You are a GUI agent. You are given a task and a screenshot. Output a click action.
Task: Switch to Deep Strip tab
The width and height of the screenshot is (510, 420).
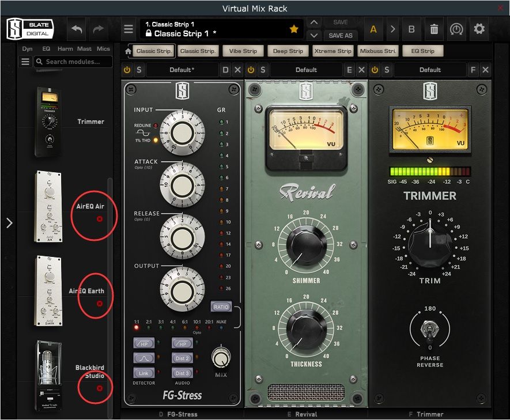288,51
